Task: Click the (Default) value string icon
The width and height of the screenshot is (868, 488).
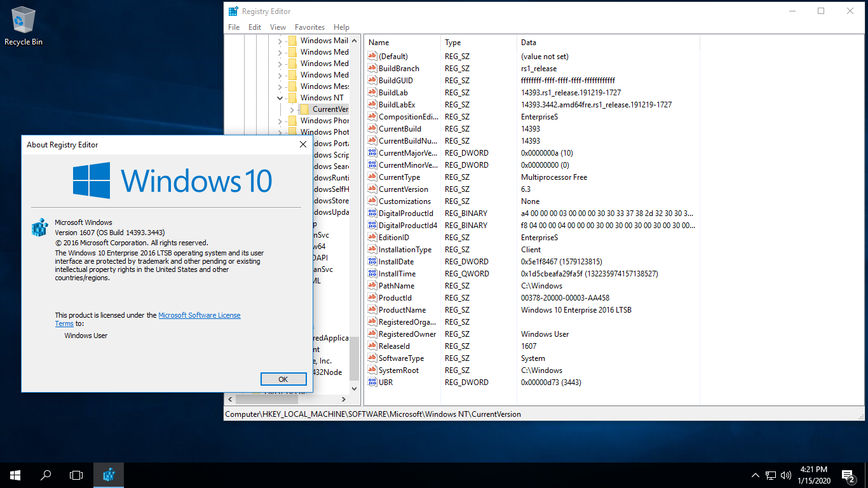Action: tap(372, 57)
